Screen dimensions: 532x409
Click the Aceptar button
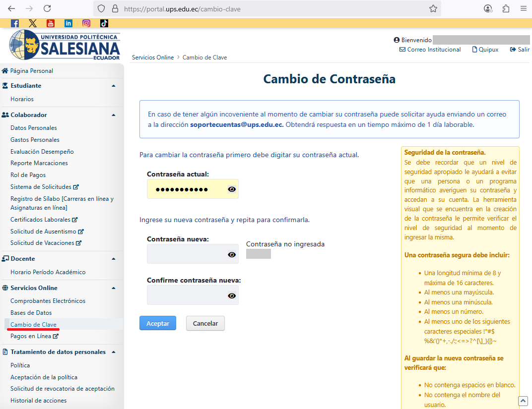tap(158, 323)
